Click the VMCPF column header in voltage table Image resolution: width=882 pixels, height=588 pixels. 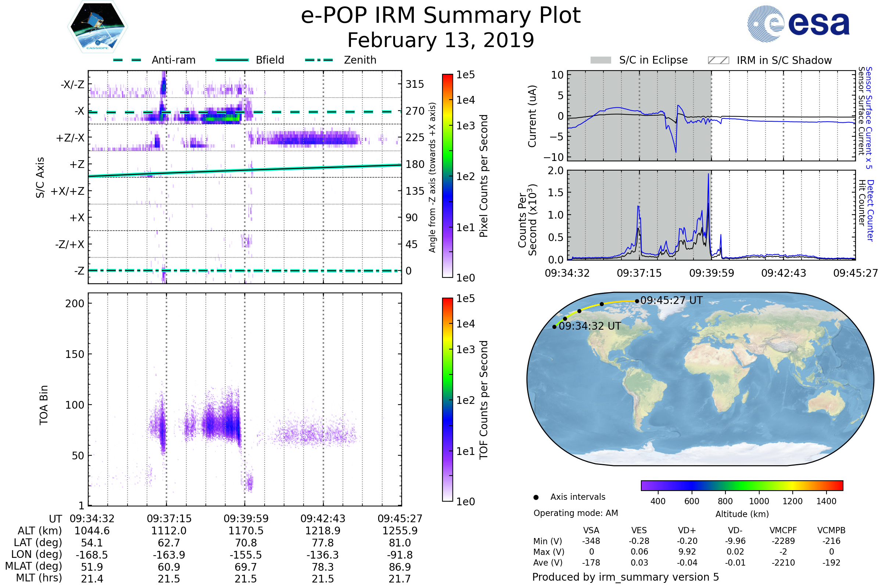[x=783, y=530]
